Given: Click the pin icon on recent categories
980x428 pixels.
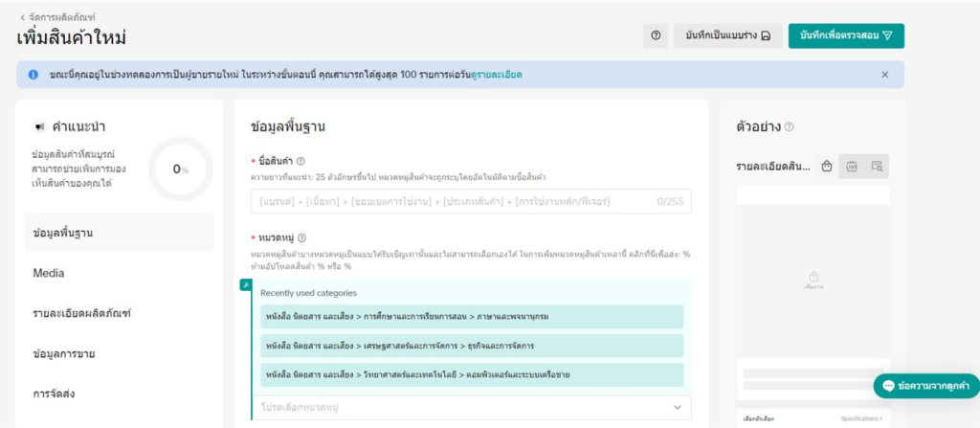Looking at the screenshot, I should click(x=246, y=285).
